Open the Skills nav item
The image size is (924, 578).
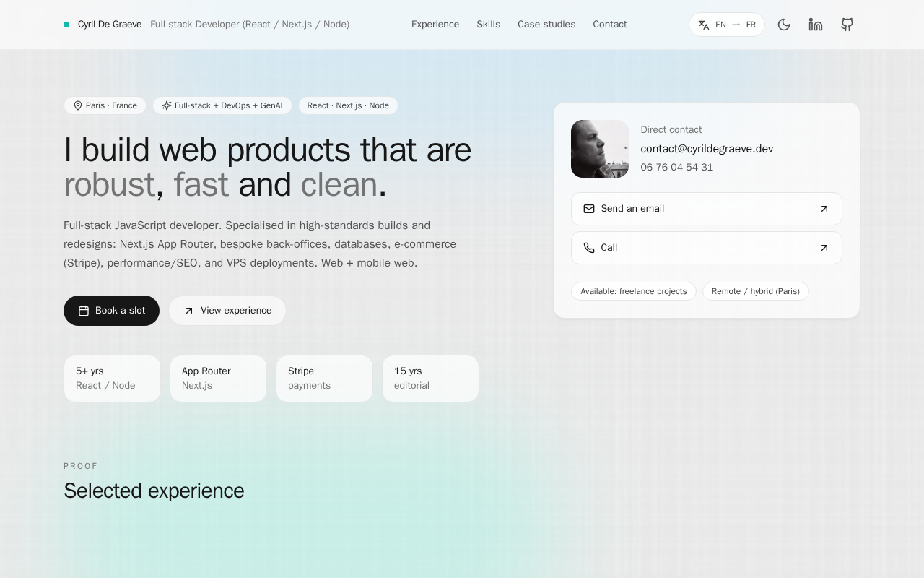(488, 25)
